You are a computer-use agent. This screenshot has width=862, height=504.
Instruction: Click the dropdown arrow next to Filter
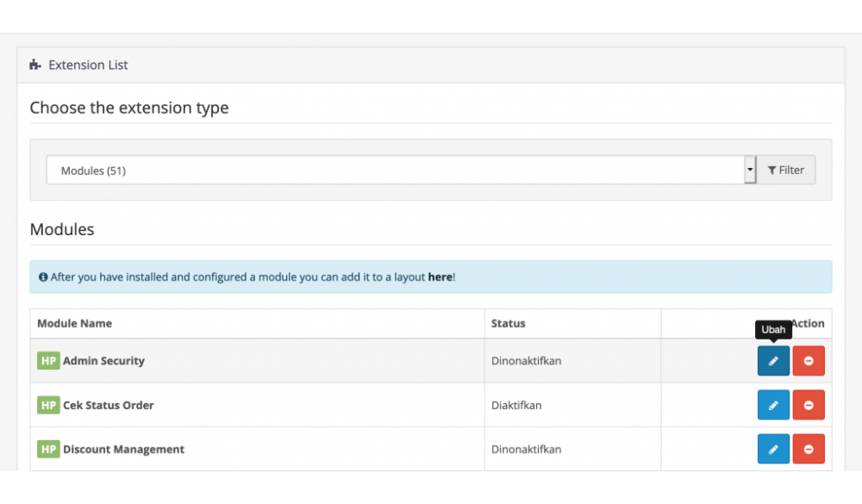coord(750,171)
